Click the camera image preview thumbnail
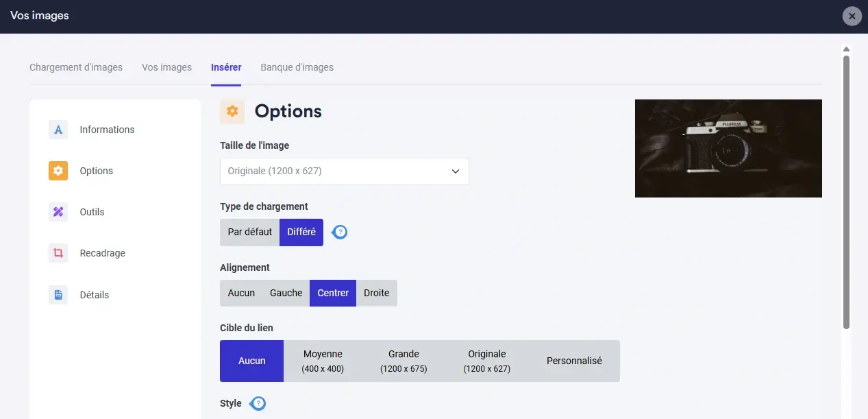 (x=728, y=148)
